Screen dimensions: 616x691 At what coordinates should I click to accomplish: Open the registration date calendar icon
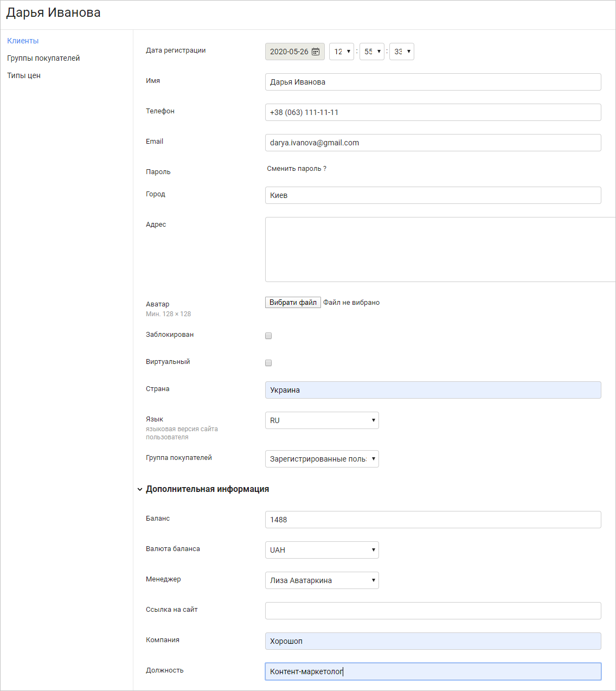click(x=316, y=52)
